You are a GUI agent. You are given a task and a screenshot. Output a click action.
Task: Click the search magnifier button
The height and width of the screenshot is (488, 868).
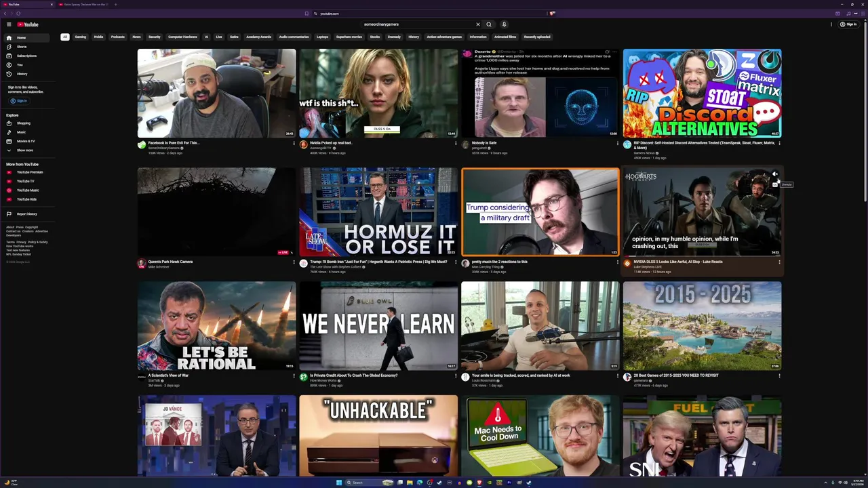pyautogui.click(x=488, y=24)
